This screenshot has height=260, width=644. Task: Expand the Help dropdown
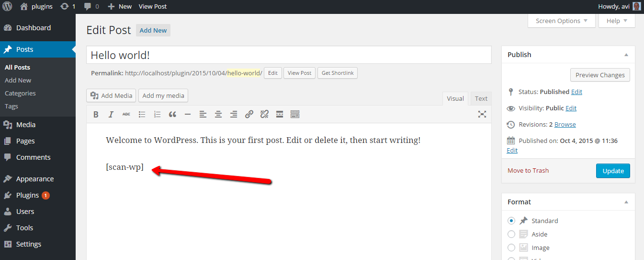[617, 21]
